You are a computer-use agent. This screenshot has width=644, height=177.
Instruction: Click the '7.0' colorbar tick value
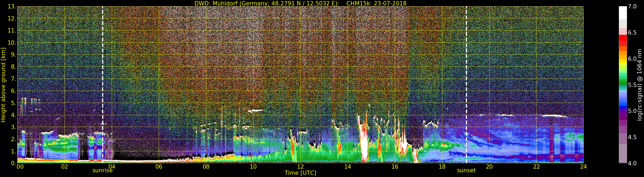(632, 6)
